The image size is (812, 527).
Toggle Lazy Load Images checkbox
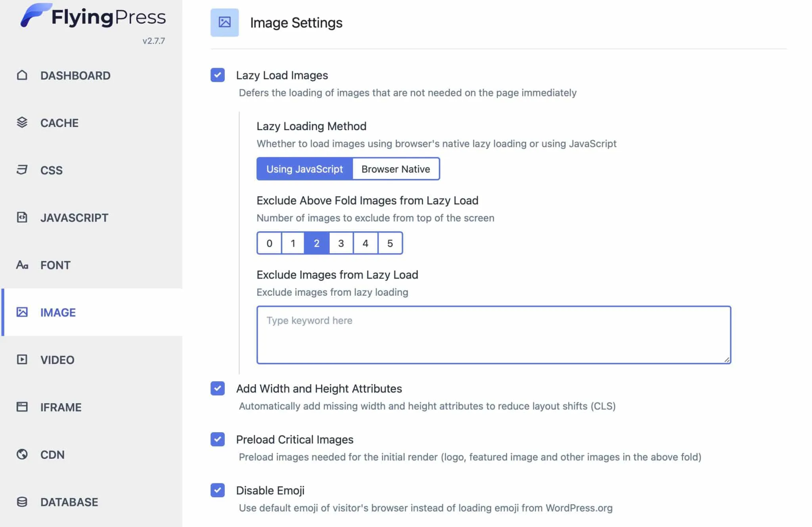click(218, 75)
